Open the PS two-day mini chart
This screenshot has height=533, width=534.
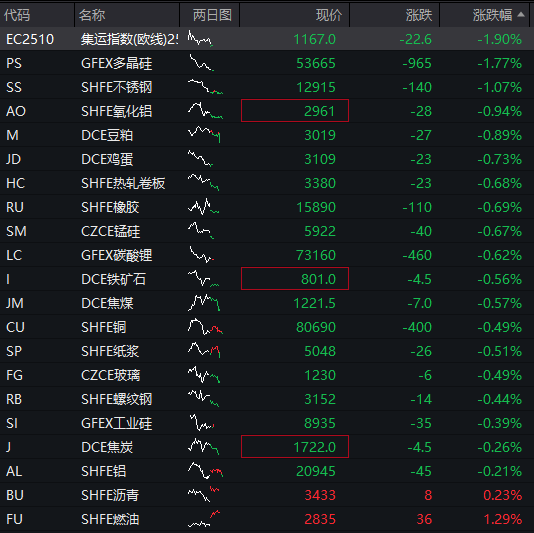201,63
